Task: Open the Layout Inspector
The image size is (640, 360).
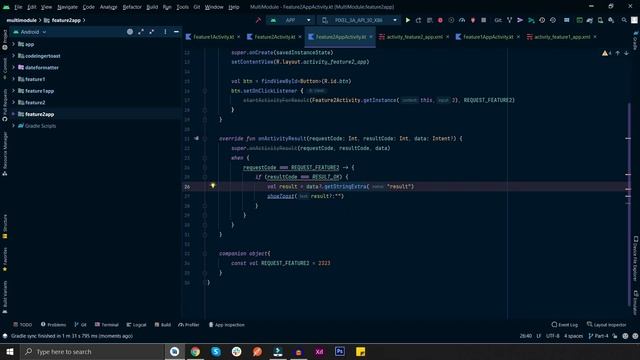Action: coord(607,325)
